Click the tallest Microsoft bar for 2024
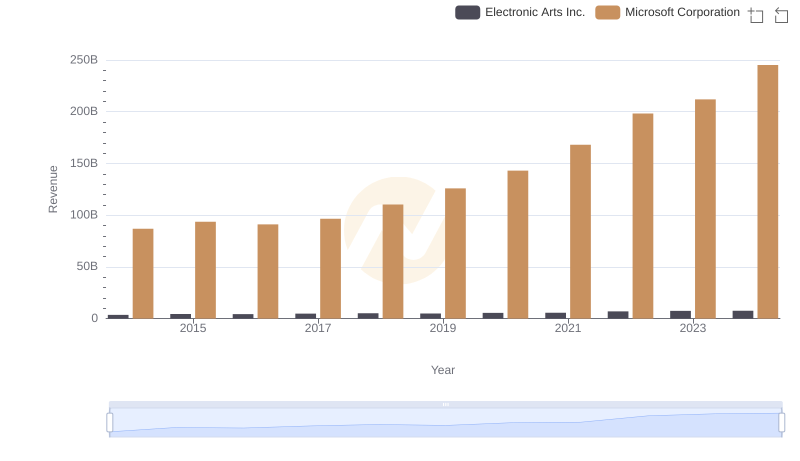This screenshot has width=800, height=461. point(768,192)
